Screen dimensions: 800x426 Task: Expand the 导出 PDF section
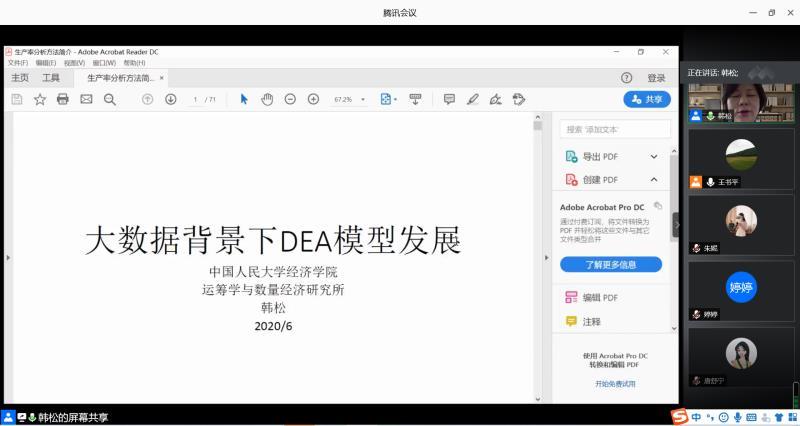pos(654,157)
